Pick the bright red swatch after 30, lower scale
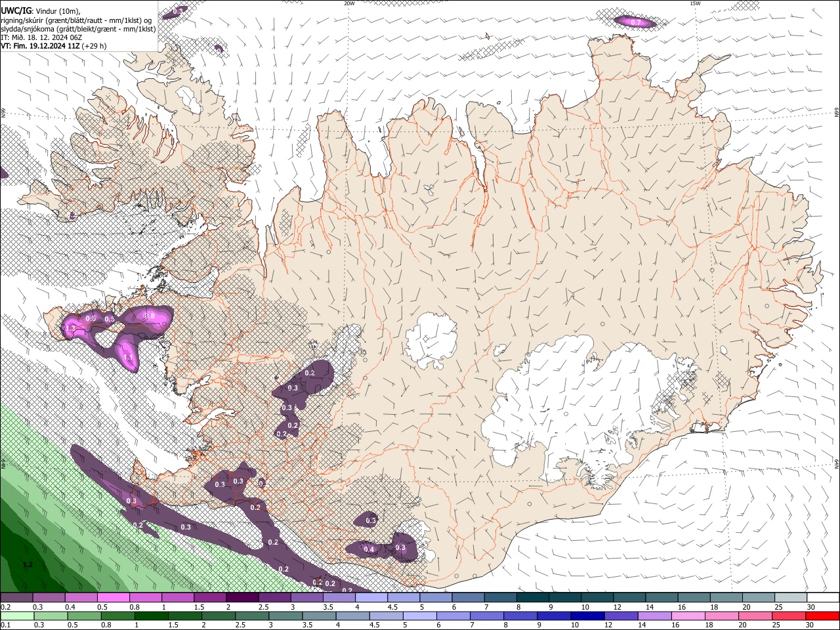 click(824, 616)
